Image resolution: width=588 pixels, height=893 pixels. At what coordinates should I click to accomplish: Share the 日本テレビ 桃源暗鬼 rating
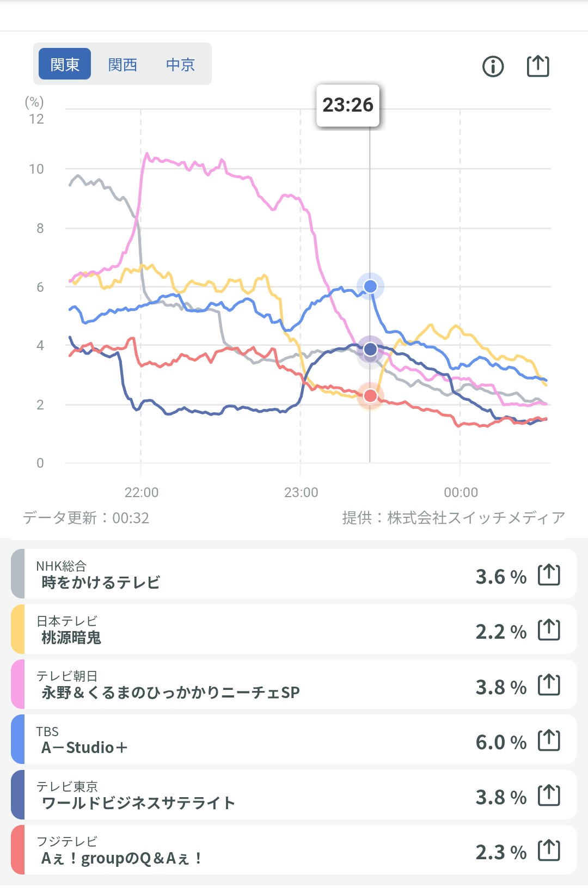(549, 630)
